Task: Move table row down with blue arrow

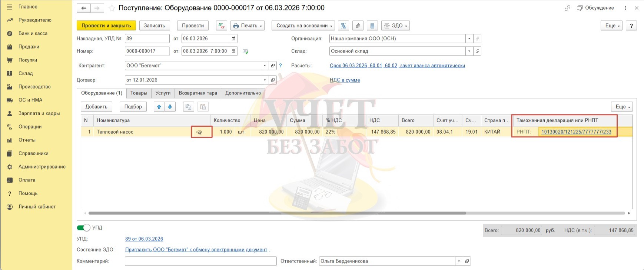Action: tap(170, 107)
